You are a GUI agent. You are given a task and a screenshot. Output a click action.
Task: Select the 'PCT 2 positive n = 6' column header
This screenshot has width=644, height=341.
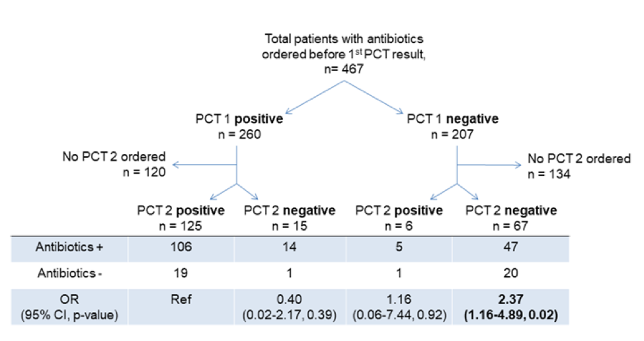(x=399, y=217)
